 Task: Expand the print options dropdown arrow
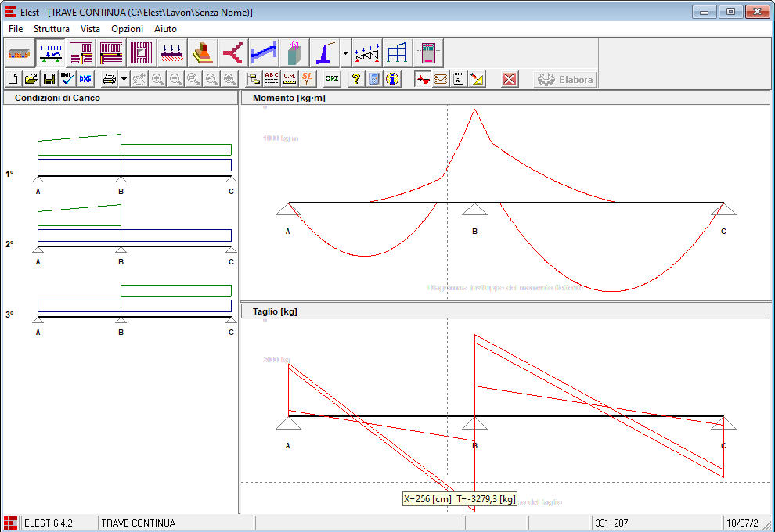124,80
